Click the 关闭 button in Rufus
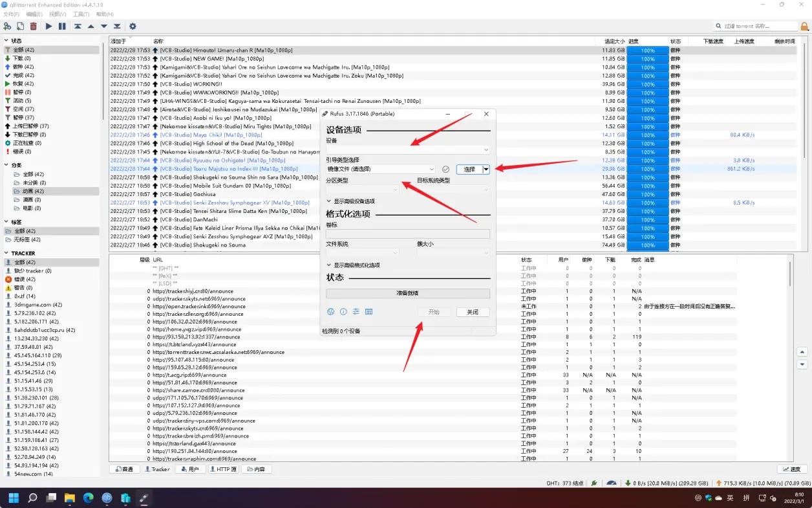 click(x=473, y=312)
